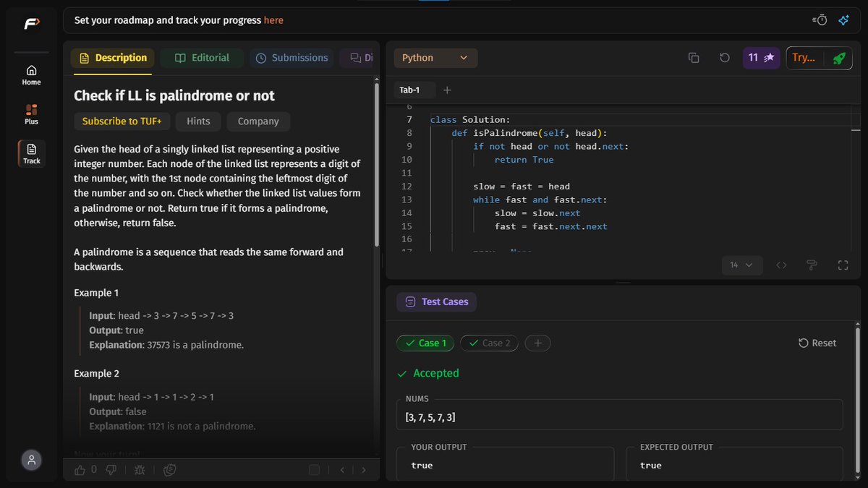
Task: Click 'Explanation: 37573 is a palindrome.' text
Action: pos(166,345)
